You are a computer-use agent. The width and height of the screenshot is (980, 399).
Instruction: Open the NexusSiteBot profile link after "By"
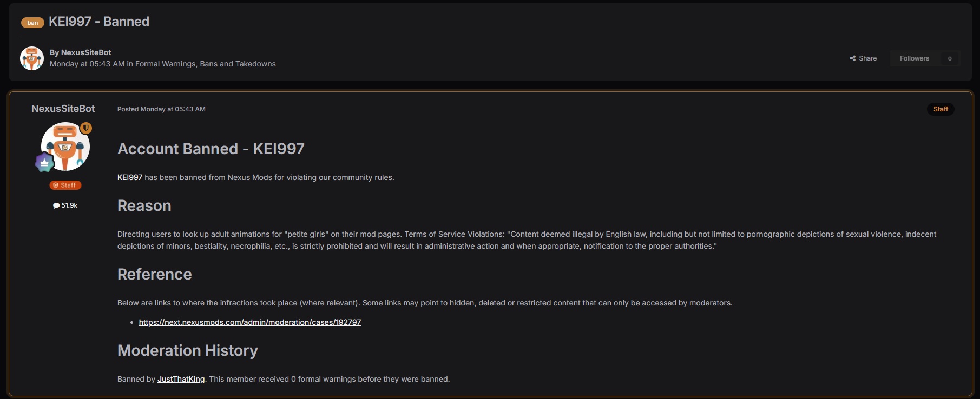[86, 52]
